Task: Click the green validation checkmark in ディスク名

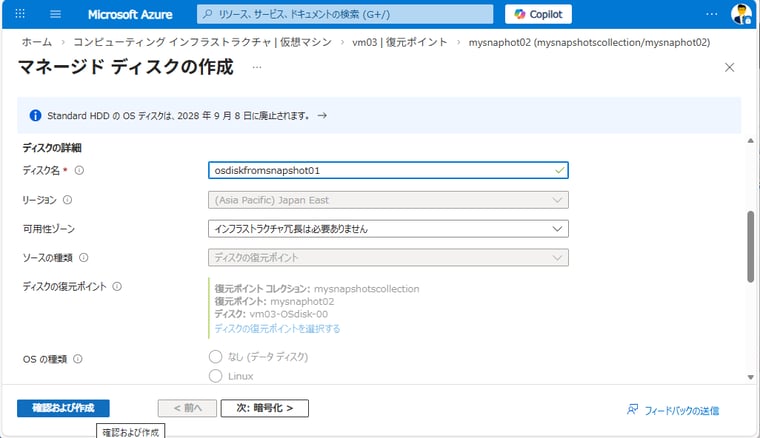Action: 559,170
